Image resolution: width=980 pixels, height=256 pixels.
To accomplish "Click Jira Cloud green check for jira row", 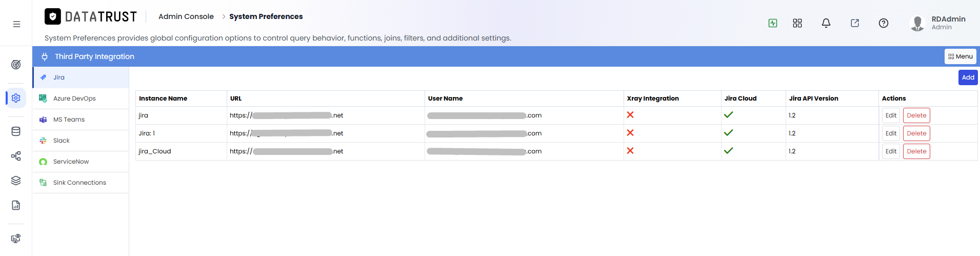I will tap(728, 115).
